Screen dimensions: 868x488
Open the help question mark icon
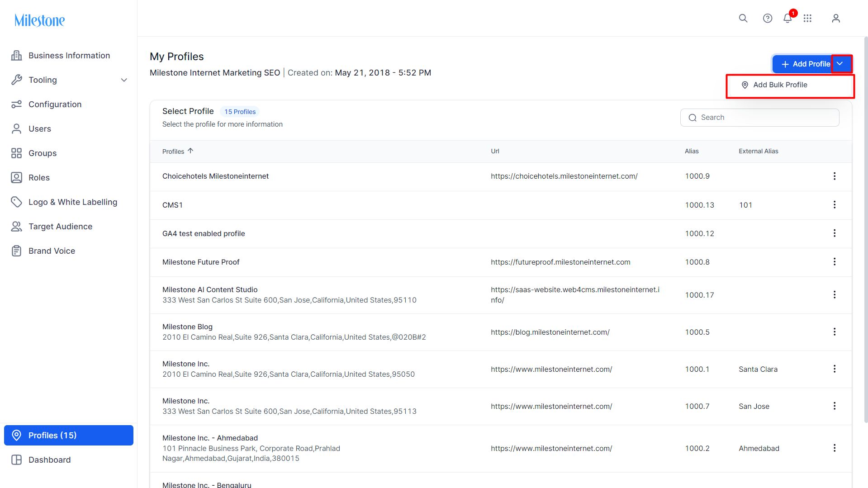click(x=768, y=18)
